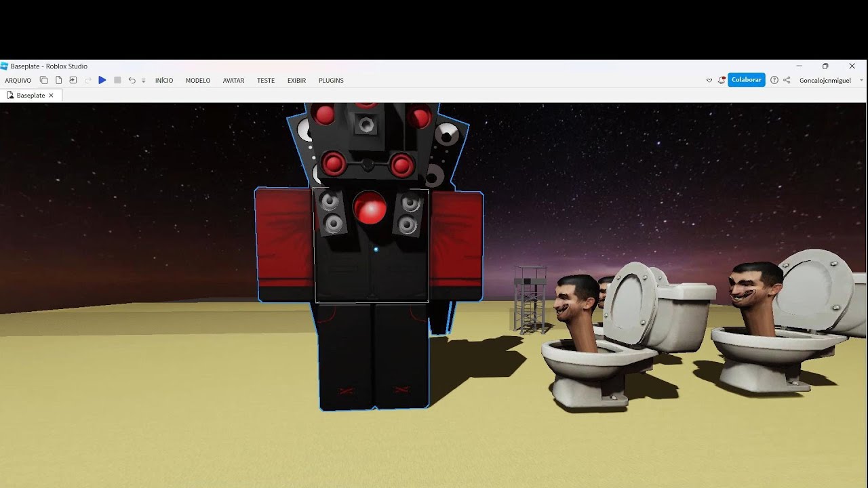The image size is (868, 488).
Task: Start playtest with blue Play button
Action: 102,80
